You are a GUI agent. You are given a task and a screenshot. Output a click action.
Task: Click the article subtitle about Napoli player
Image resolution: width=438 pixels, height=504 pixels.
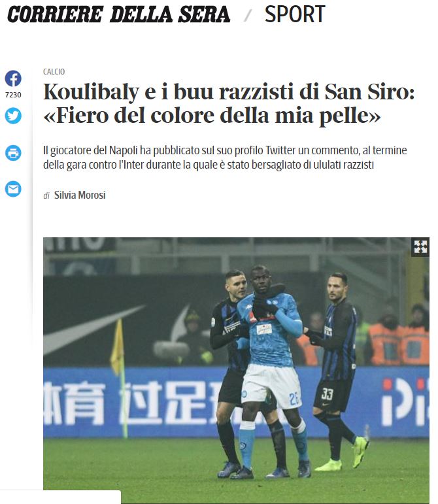pyautogui.click(x=225, y=158)
